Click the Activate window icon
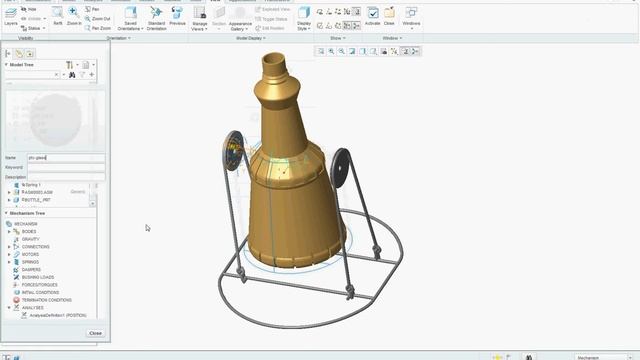Viewport: 640px width, 360px height. [373, 16]
